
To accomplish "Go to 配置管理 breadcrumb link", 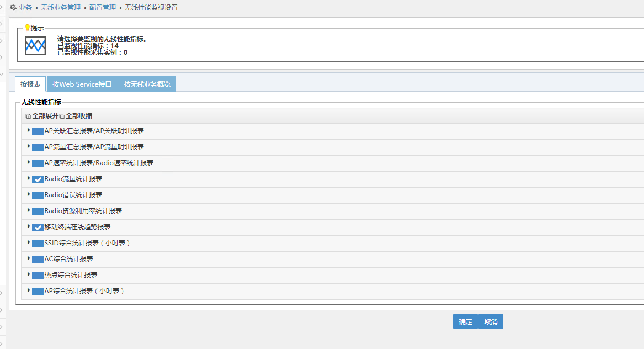I will pyautogui.click(x=103, y=8).
